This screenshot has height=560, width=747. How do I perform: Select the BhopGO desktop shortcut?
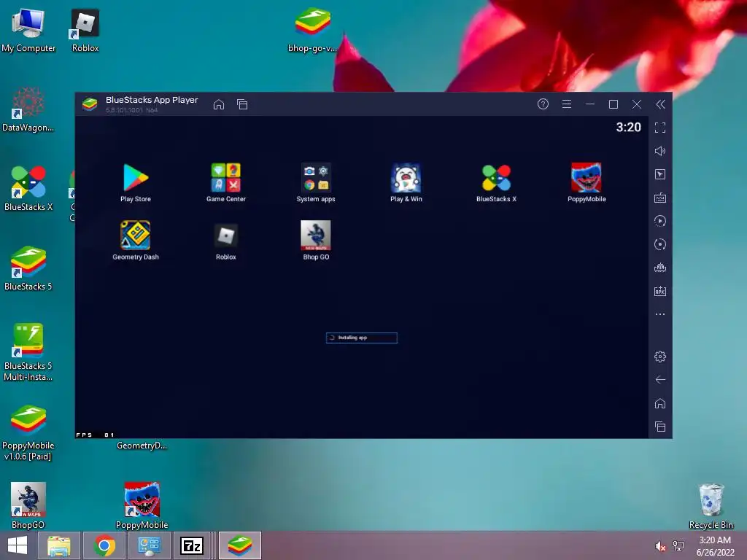(x=28, y=506)
